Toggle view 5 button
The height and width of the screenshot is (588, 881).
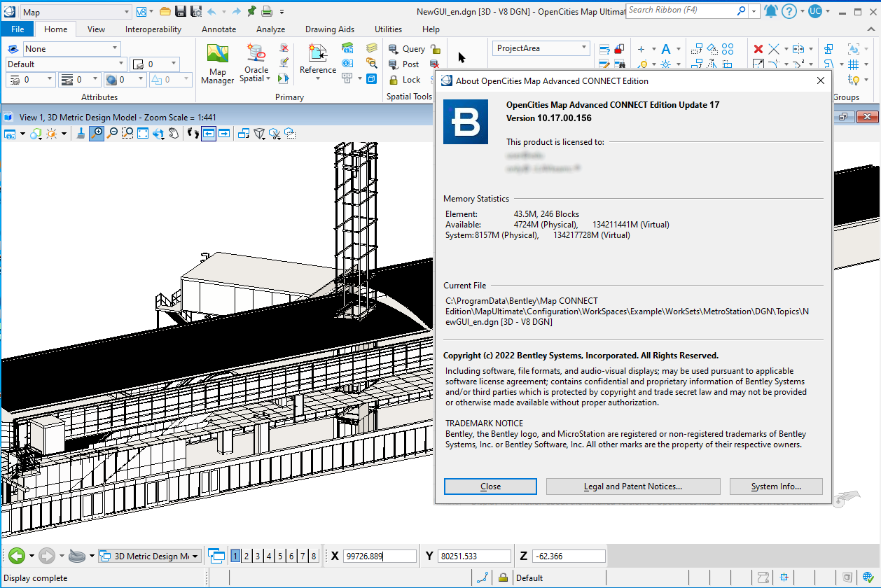280,556
